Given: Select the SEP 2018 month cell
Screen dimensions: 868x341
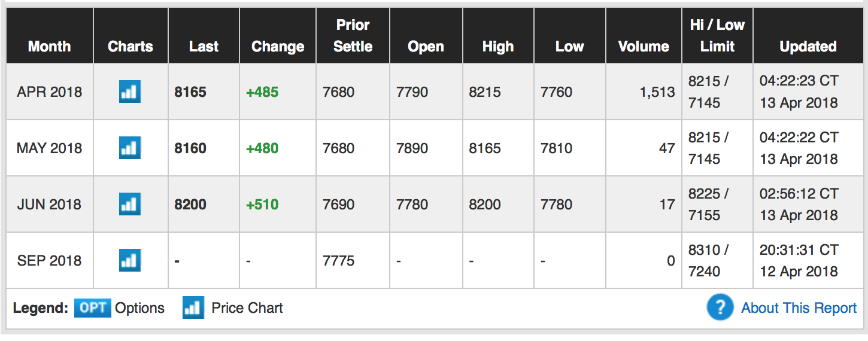Looking at the screenshot, I should click(x=49, y=261).
